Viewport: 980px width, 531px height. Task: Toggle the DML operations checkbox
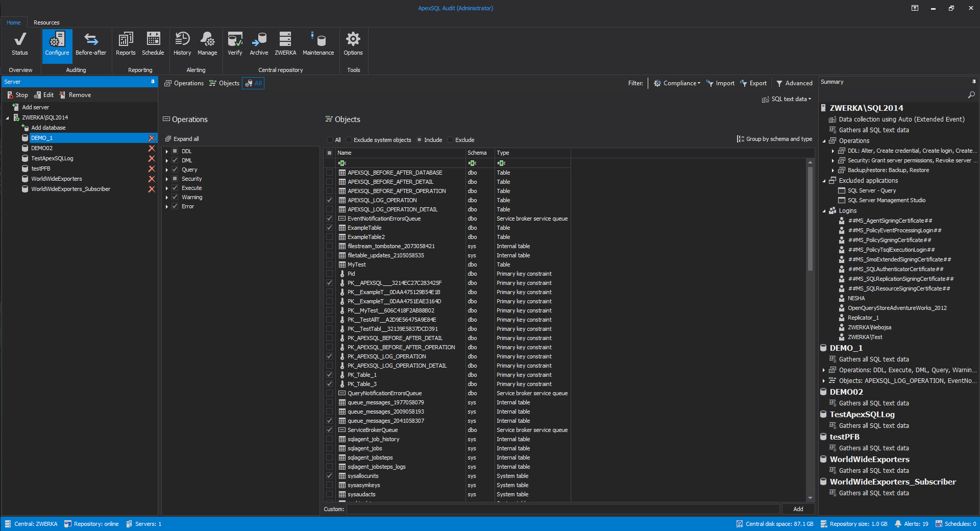pyautogui.click(x=175, y=160)
